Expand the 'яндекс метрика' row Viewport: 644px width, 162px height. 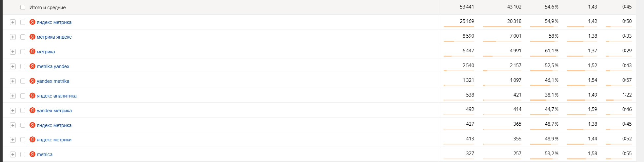[13, 22]
